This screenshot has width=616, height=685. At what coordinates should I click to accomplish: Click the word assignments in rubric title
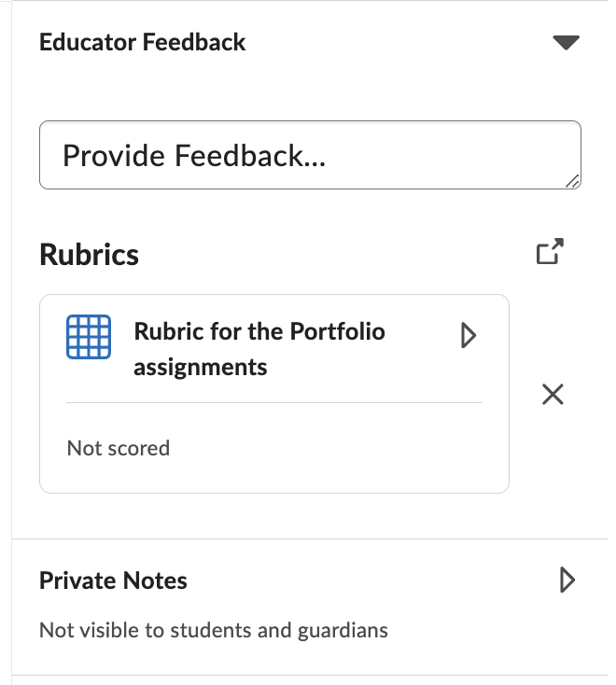tap(201, 367)
